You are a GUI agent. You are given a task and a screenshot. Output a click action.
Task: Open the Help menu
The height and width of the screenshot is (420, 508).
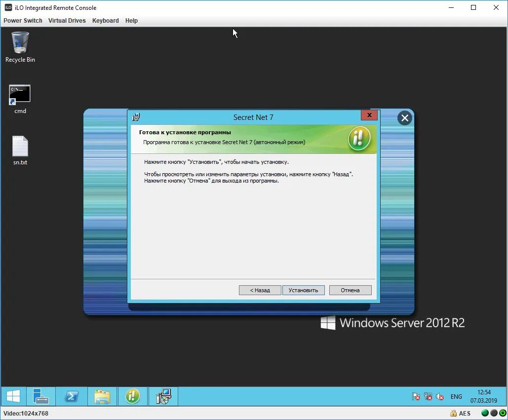point(131,20)
